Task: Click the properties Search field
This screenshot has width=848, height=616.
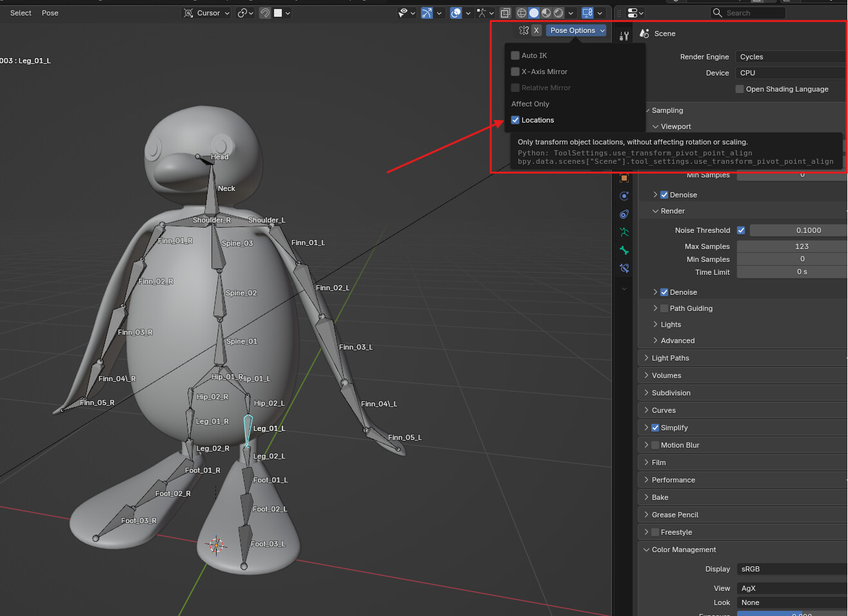Action: click(748, 13)
